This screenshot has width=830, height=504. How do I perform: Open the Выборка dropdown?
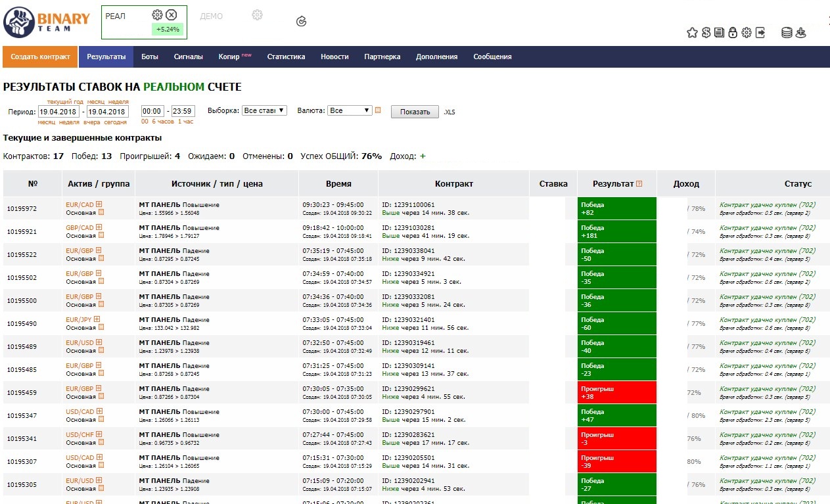tap(264, 110)
